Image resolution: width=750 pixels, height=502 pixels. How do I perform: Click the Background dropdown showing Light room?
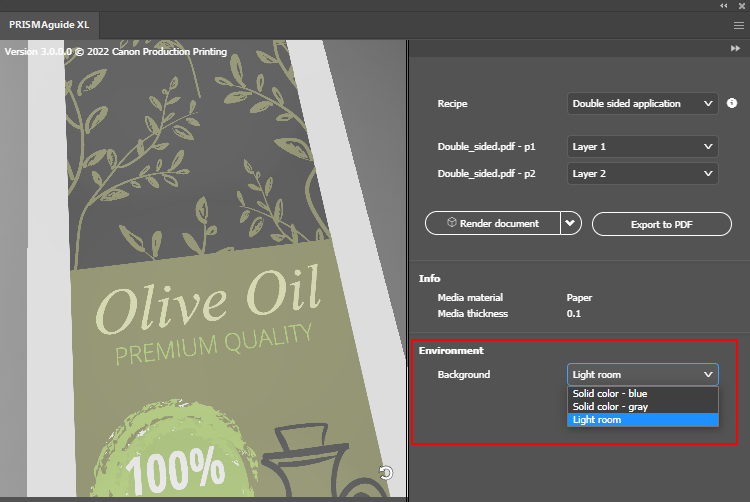[642, 375]
